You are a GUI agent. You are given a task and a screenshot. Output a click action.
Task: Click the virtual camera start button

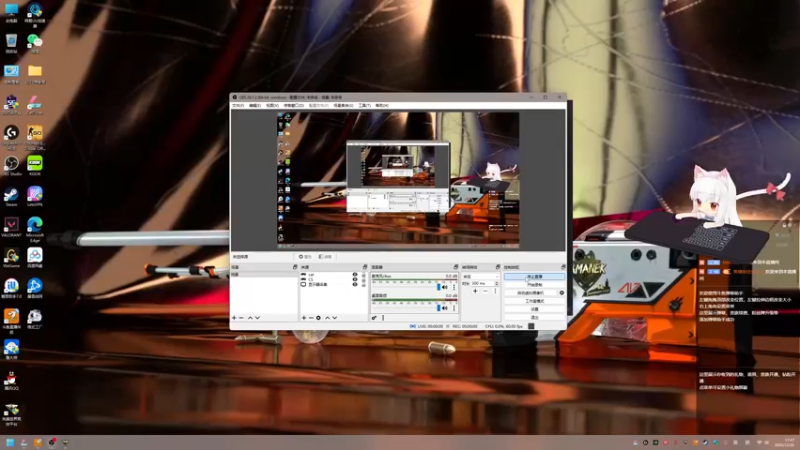coord(531,293)
